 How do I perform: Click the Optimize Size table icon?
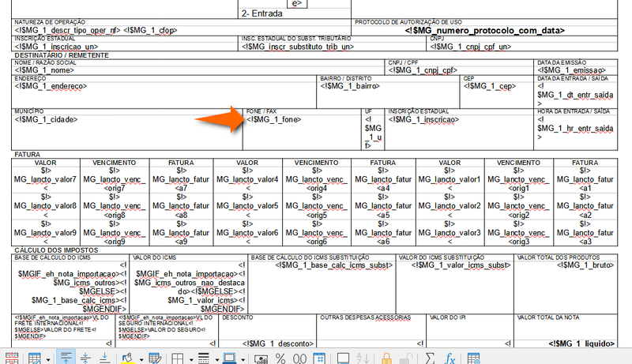pos(12,358)
